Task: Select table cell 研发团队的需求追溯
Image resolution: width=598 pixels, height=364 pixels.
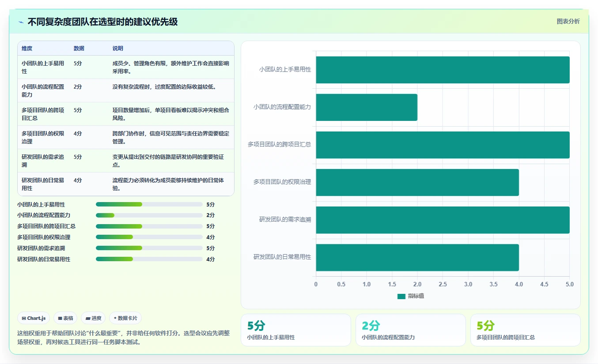Action: [x=43, y=161]
